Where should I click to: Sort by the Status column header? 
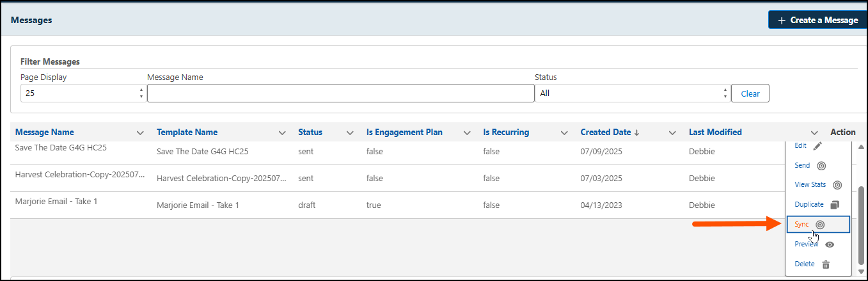310,132
